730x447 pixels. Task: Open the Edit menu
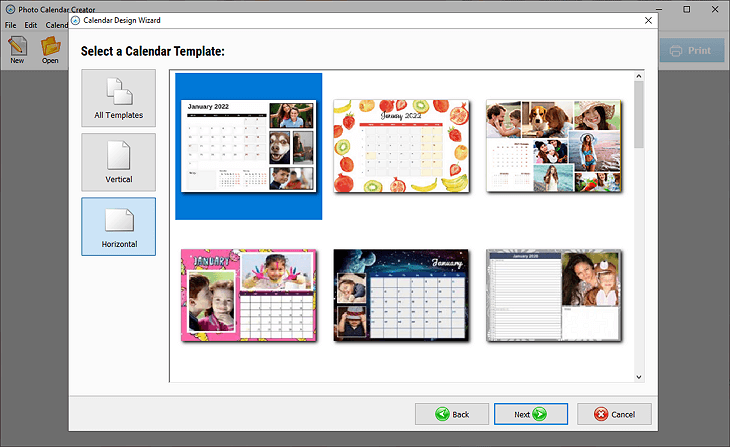pos(31,25)
